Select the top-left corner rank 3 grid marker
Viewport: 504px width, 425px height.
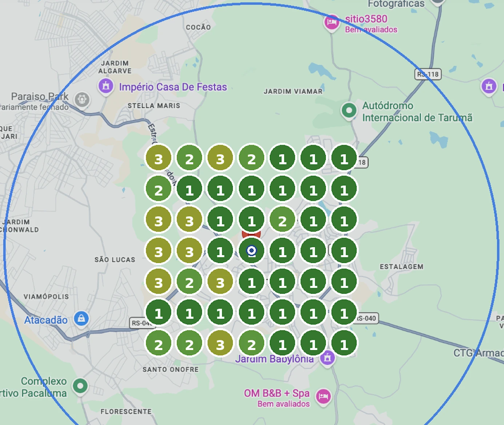159,158
